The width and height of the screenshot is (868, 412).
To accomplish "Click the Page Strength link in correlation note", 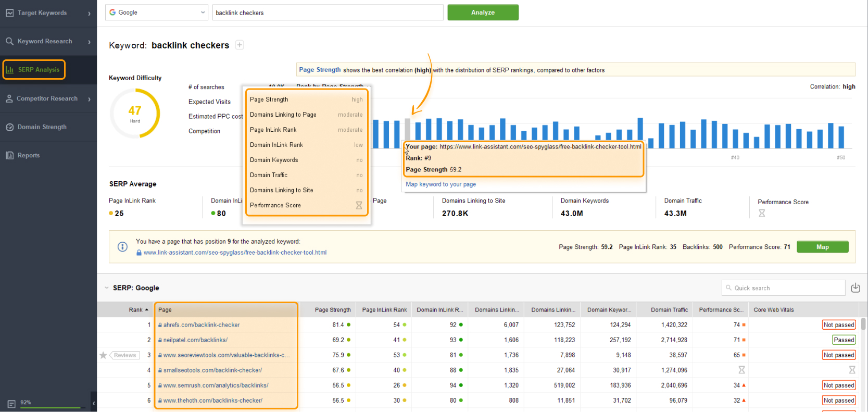I will coord(320,70).
